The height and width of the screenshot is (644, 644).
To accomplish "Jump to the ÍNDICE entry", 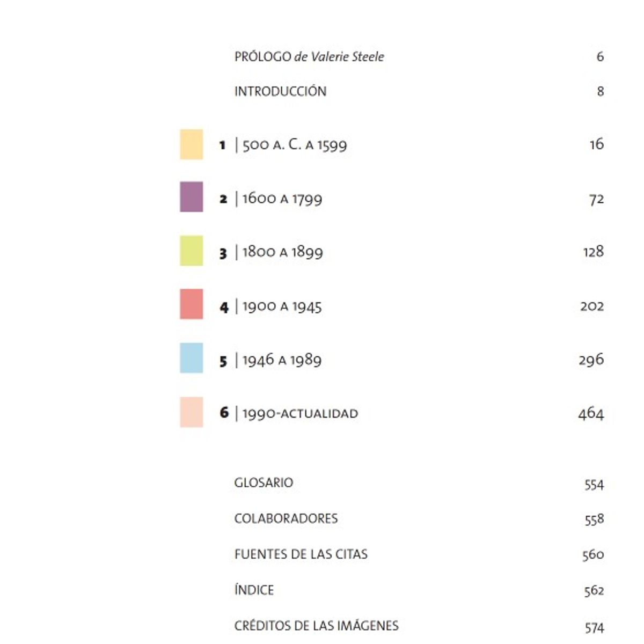I will click(x=254, y=590).
